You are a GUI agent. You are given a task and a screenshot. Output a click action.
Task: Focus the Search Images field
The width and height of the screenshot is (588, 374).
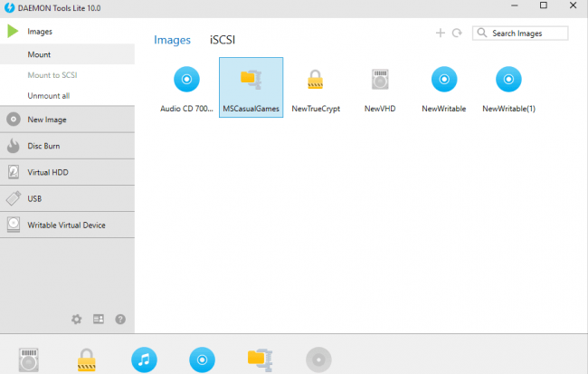point(520,33)
